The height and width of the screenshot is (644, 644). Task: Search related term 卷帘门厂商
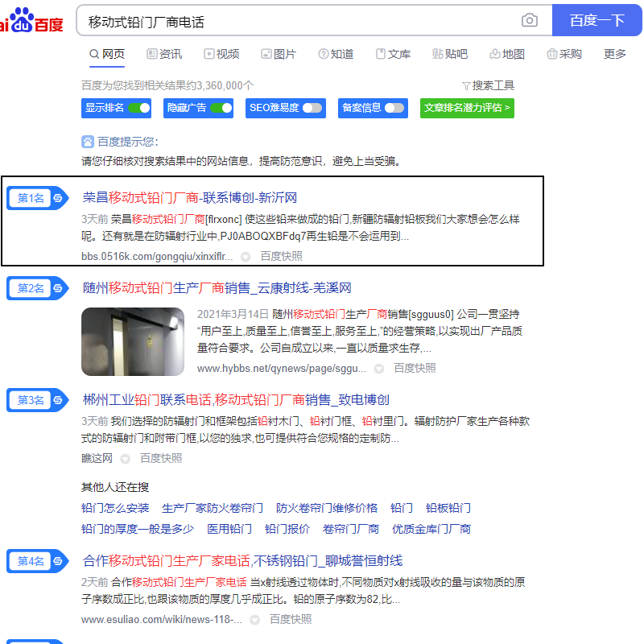click(351, 529)
